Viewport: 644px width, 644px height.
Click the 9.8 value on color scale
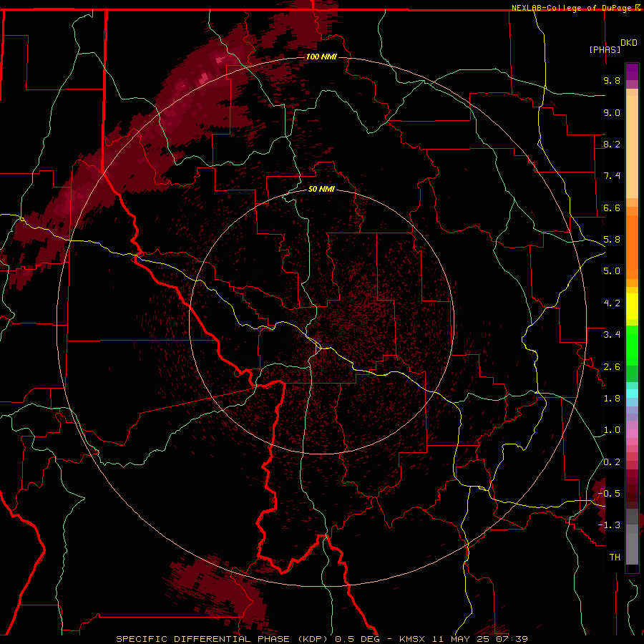pos(612,80)
